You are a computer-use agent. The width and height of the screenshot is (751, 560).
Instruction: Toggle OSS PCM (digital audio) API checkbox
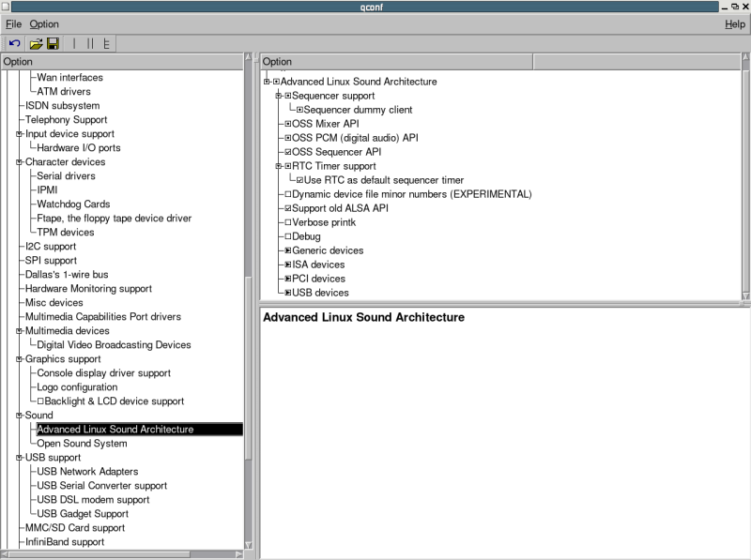288,138
